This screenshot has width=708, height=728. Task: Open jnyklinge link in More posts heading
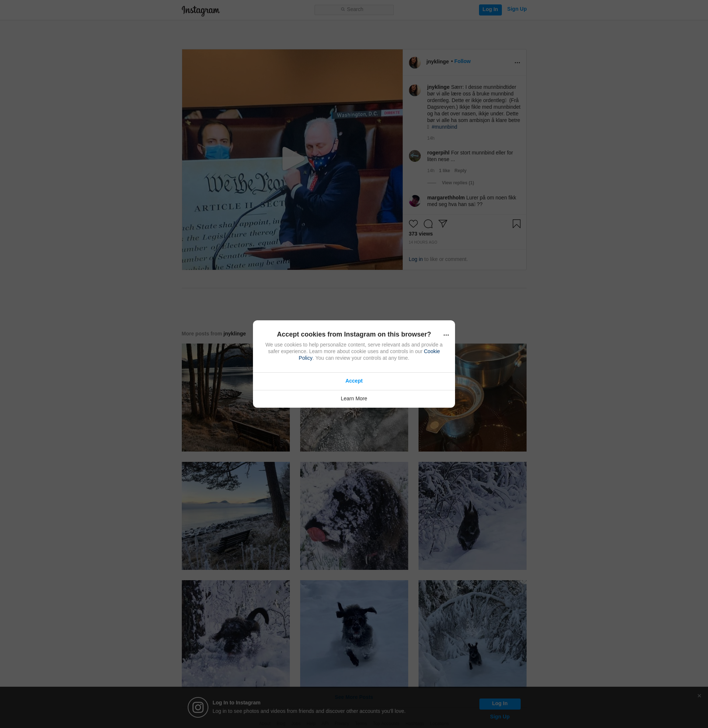pyautogui.click(x=234, y=334)
